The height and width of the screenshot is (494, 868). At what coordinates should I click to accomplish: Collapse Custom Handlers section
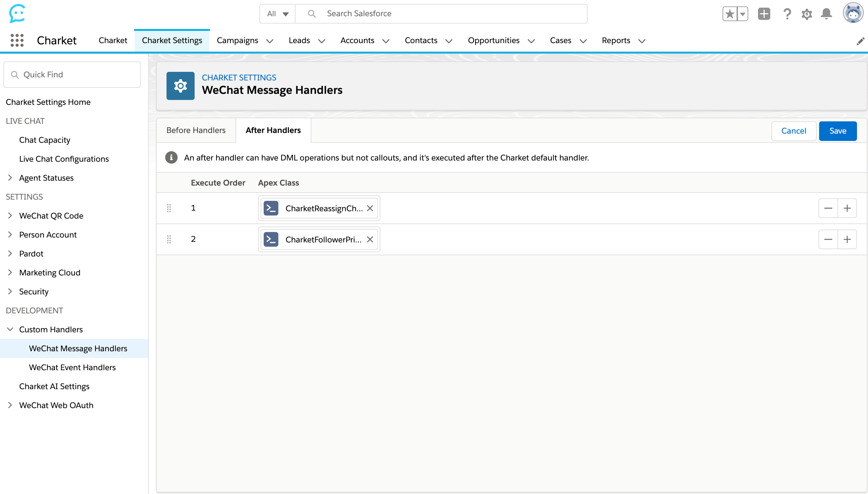[10, 329]
